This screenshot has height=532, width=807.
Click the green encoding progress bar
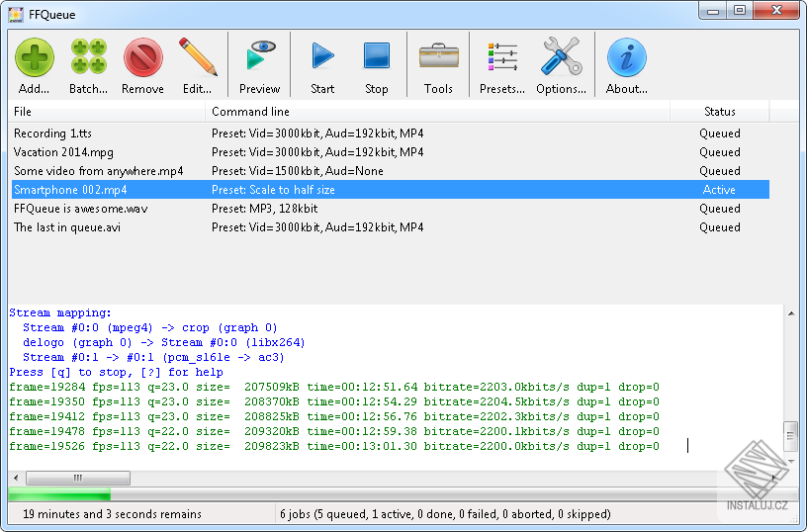[59, 494]
